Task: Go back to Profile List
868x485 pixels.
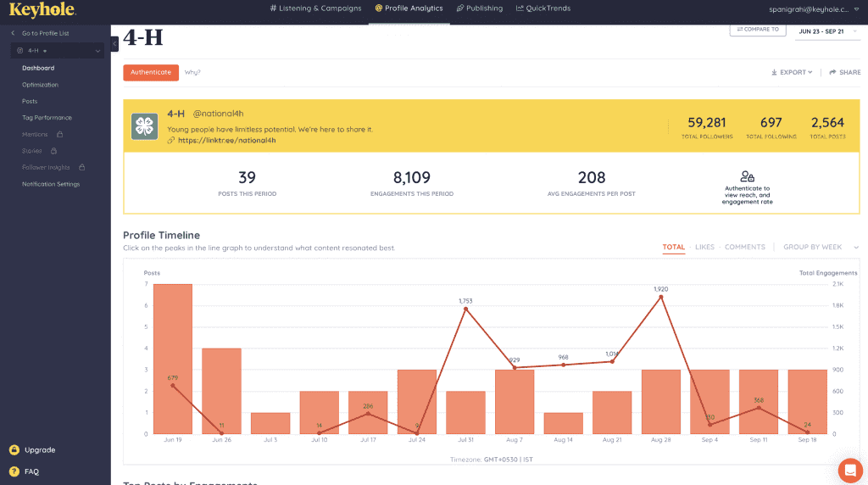Action: (x=41, y=33)
